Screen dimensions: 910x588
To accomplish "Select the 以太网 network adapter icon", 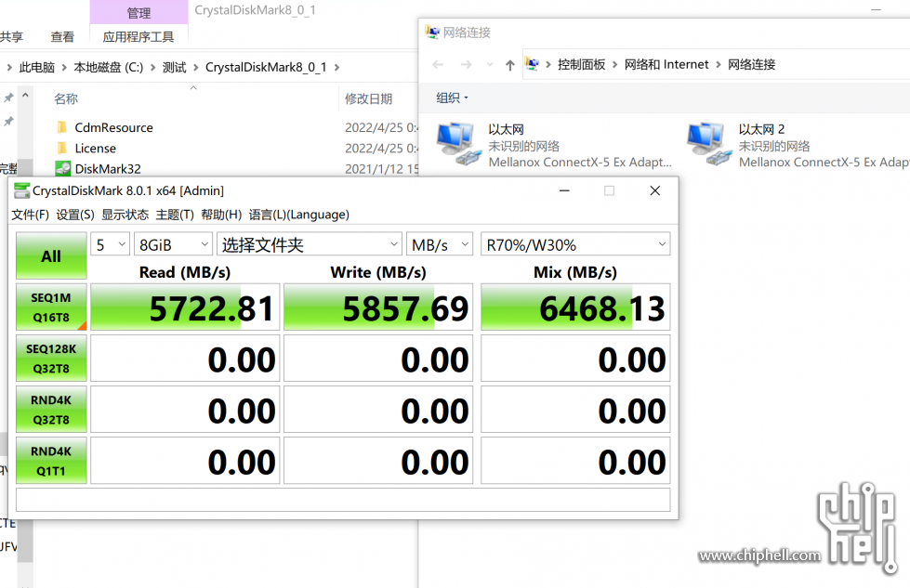I will coord(459,144).
